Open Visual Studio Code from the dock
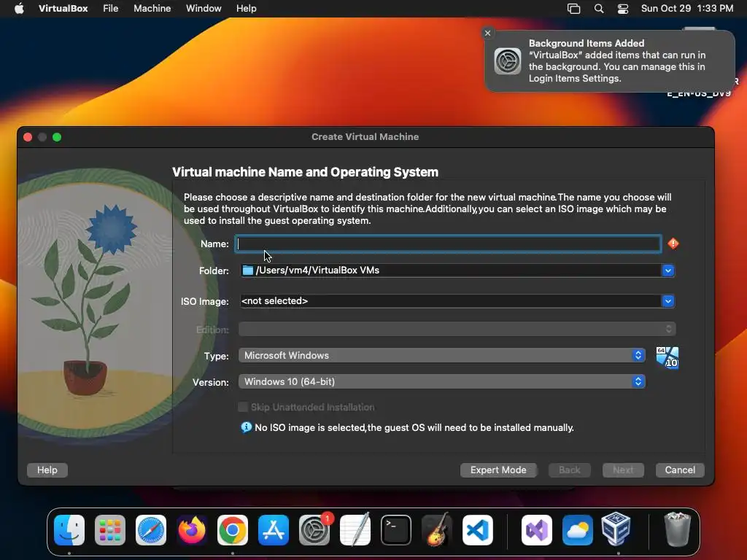The width and height of the screenshot is (747, 560). (x=478, y=530)
